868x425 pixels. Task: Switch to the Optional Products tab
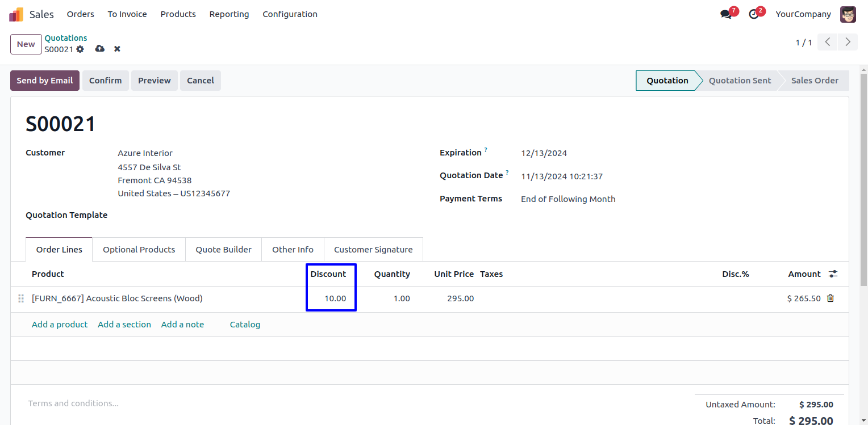139,250
